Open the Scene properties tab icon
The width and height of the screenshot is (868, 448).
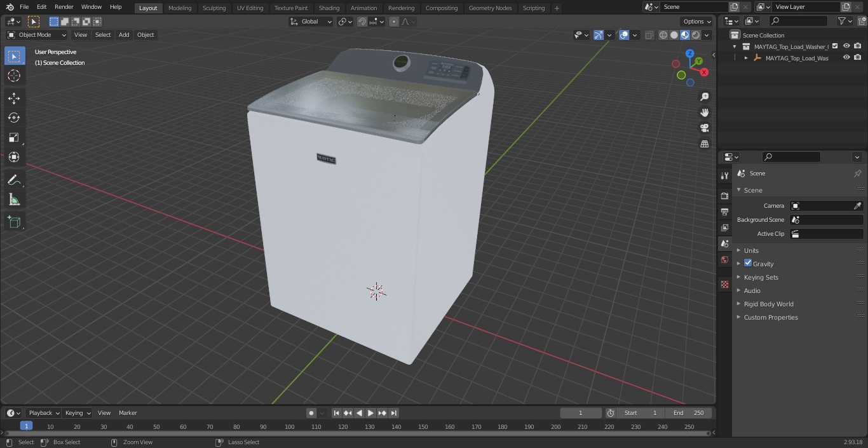coord(724,243)
